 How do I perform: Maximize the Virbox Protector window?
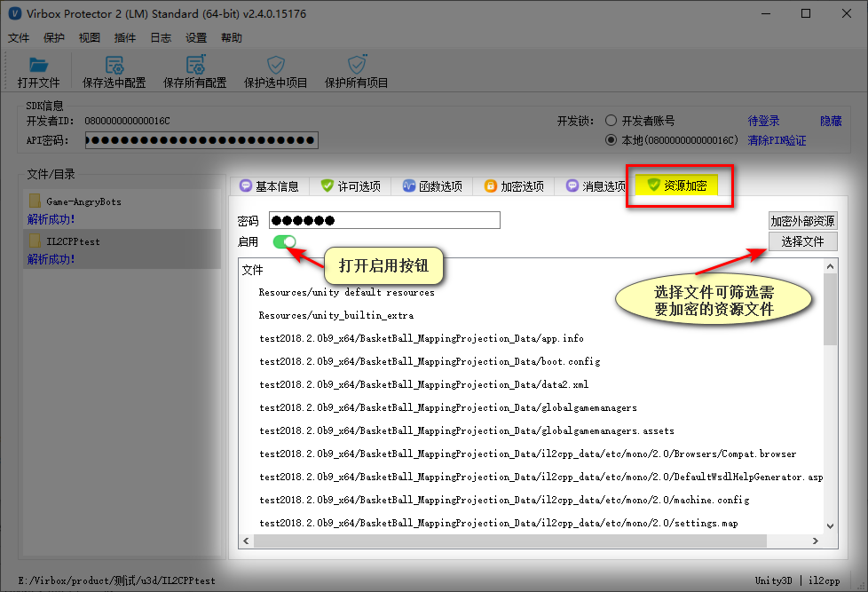pyautogui.click(x=806, y=13)
